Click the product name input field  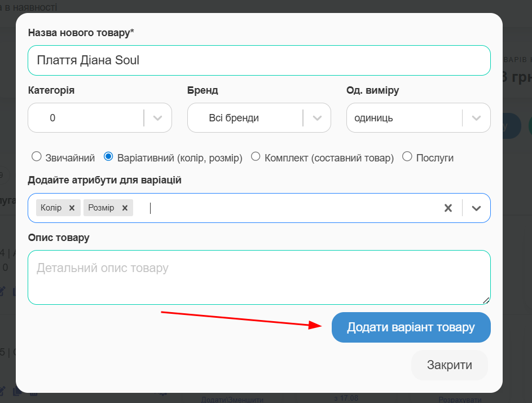click(x=258, y=60)
